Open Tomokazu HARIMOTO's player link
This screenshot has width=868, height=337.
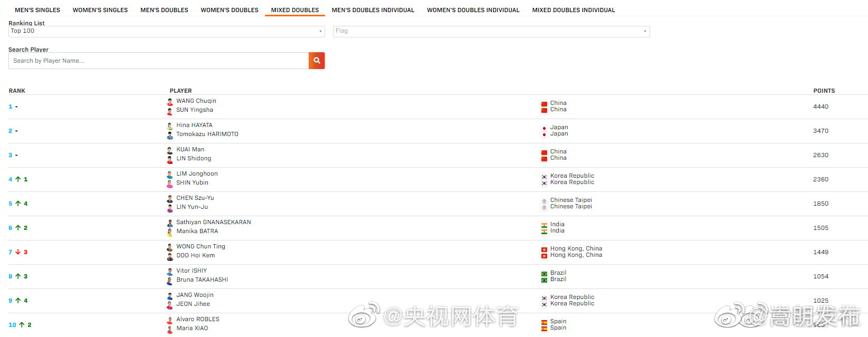[x=207, y=134]
